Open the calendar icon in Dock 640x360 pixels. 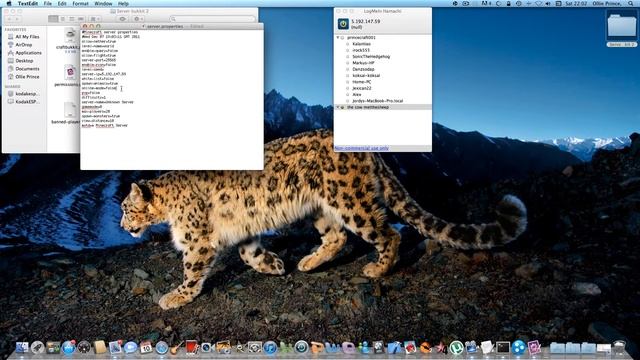point(146,347)
